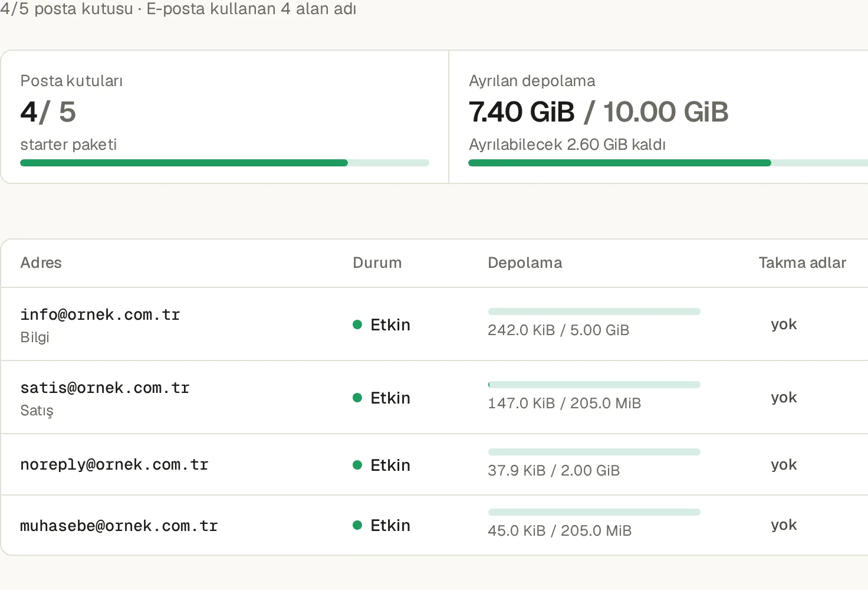Click the Satış label under satis@ornek.com.tr
This screenshot has width=868, height=590.
tap(37, 410)
